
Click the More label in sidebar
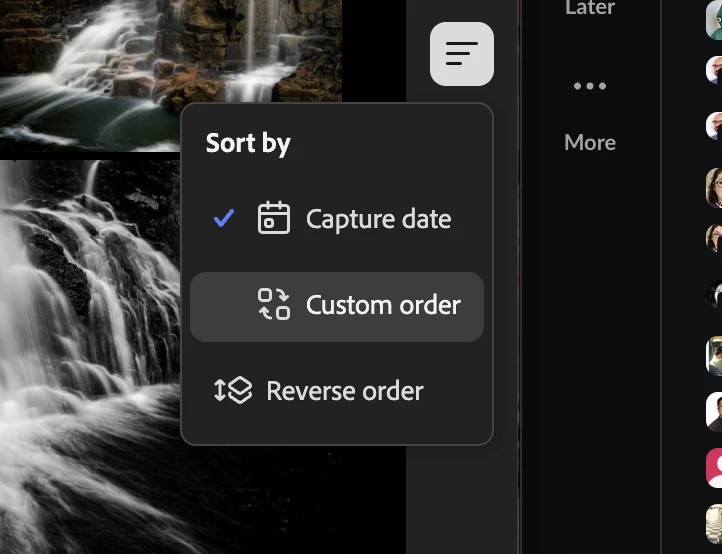coord(590,142)
